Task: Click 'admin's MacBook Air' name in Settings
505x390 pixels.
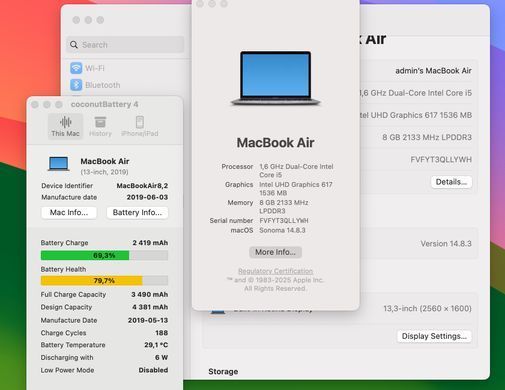Action: click(x=433, y=71)
